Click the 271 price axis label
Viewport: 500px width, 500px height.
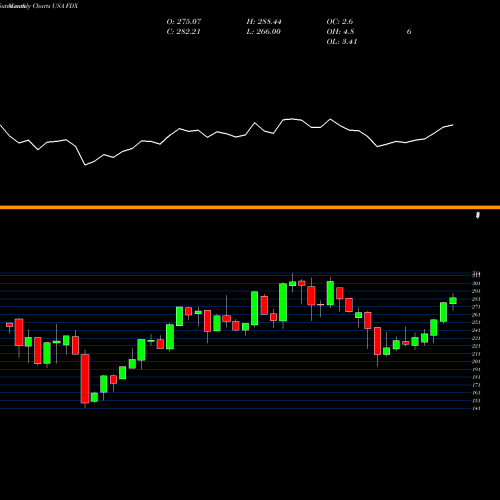[476, 307]
